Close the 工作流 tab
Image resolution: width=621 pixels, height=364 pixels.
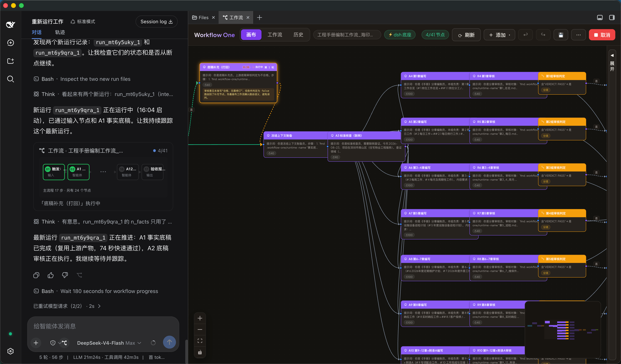click(x=248, y=17)
